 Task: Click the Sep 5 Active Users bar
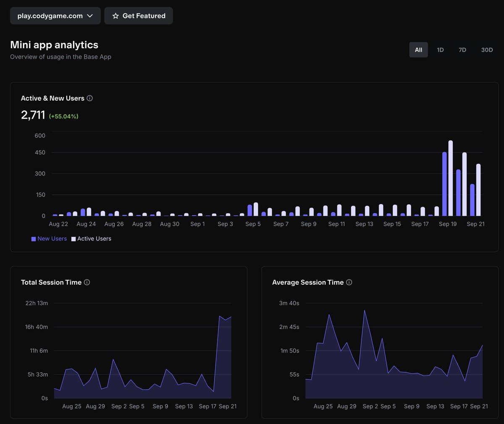(256, 209)
